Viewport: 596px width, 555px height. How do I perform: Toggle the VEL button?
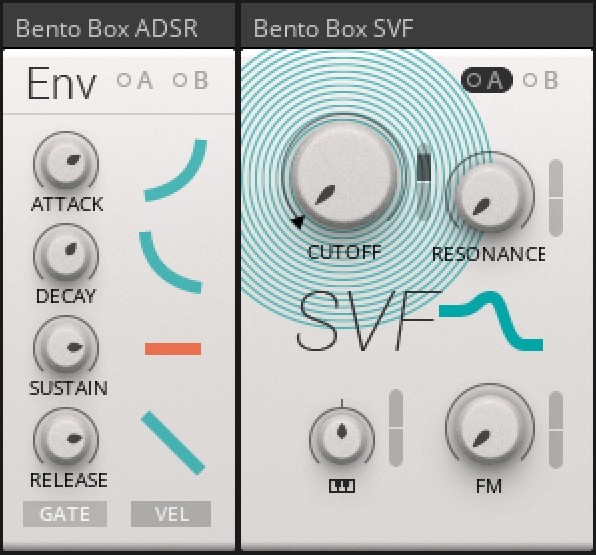tap(171, 514)
